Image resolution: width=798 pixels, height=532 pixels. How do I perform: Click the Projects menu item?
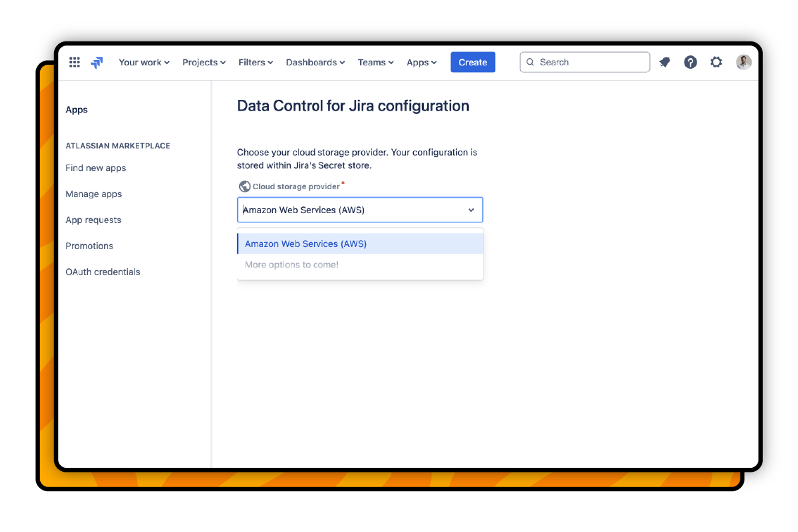click(202, 62)
